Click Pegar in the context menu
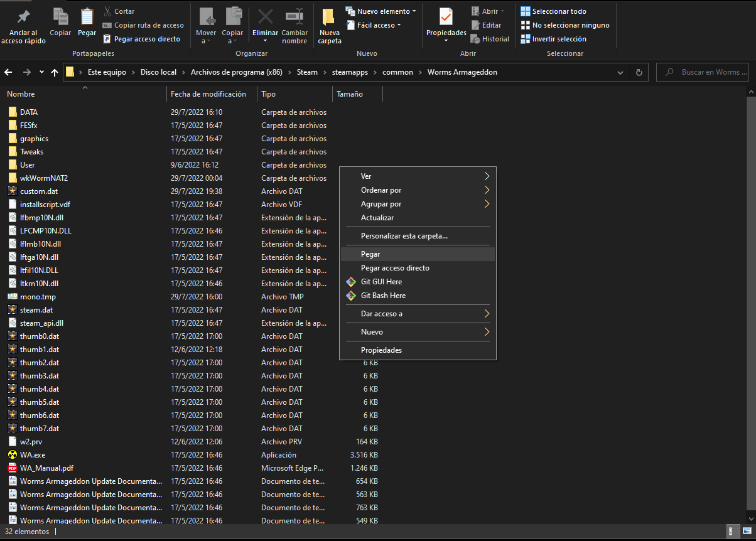Viewport: 756px width, 541px height. (418, 254)
